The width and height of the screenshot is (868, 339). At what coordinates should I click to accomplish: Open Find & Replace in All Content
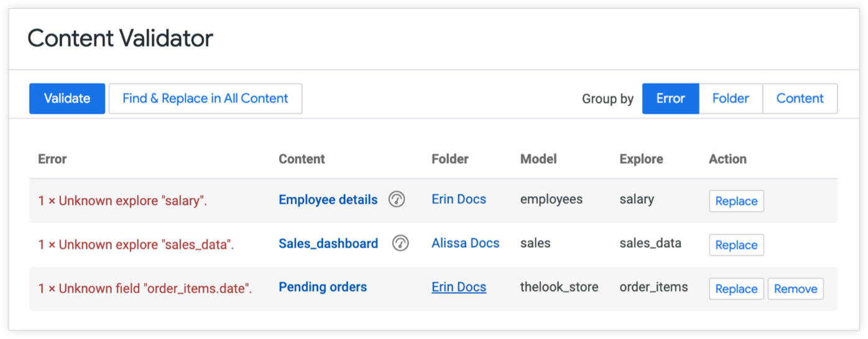tap(205, 99)
